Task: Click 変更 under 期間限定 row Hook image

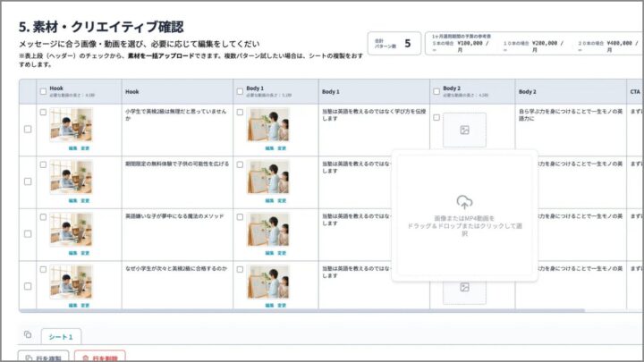Action: coord(85,201)
